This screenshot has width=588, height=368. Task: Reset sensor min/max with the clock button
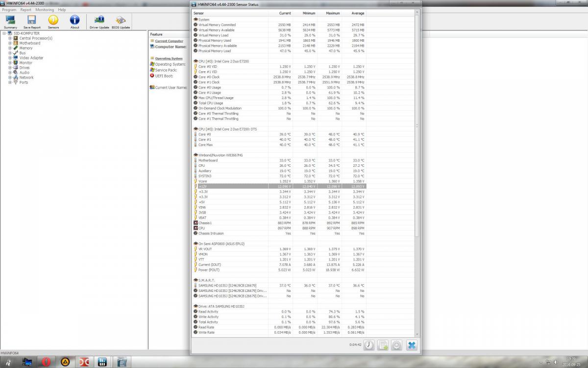point(368,345)
